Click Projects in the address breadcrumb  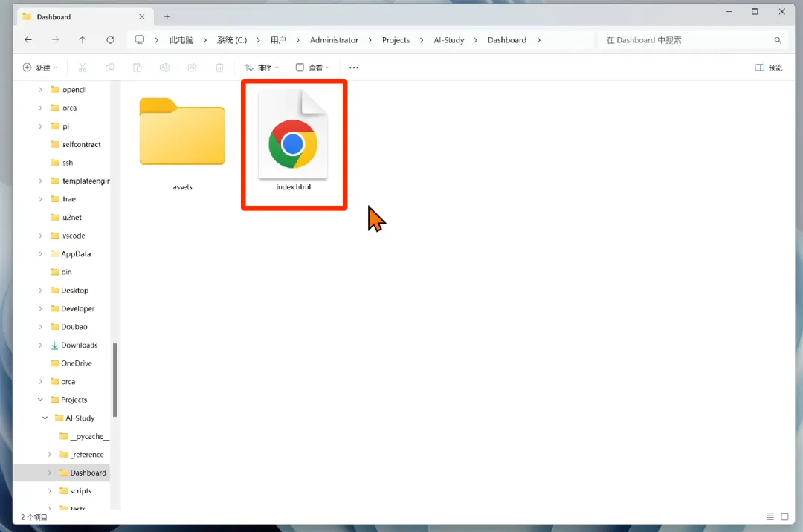(x=396, y=40)
